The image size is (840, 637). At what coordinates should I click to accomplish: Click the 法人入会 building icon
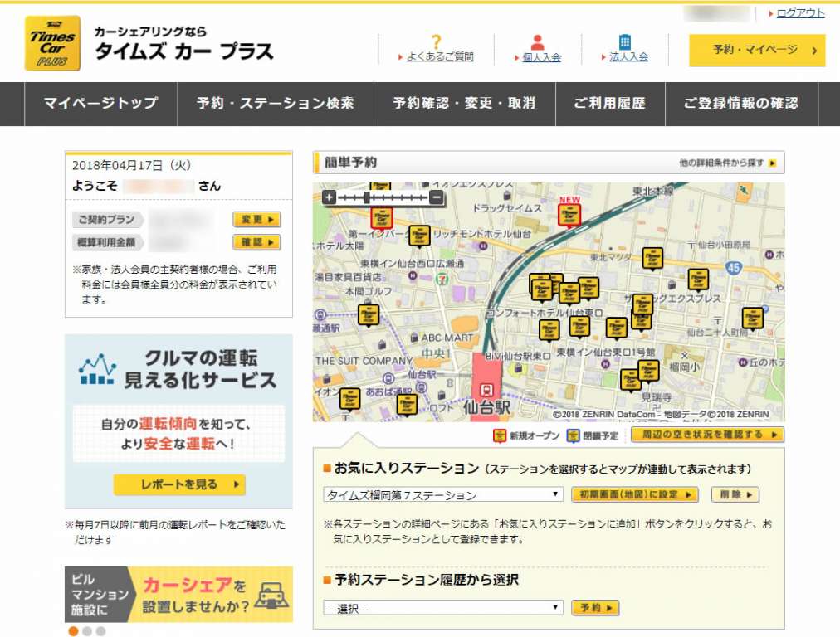pos(625,41)
